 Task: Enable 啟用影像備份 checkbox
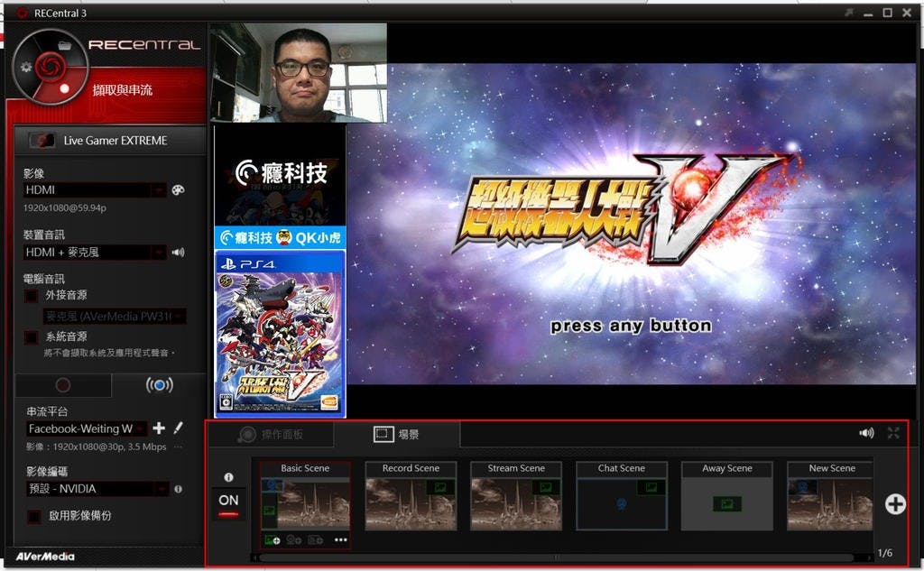(35, 516)
